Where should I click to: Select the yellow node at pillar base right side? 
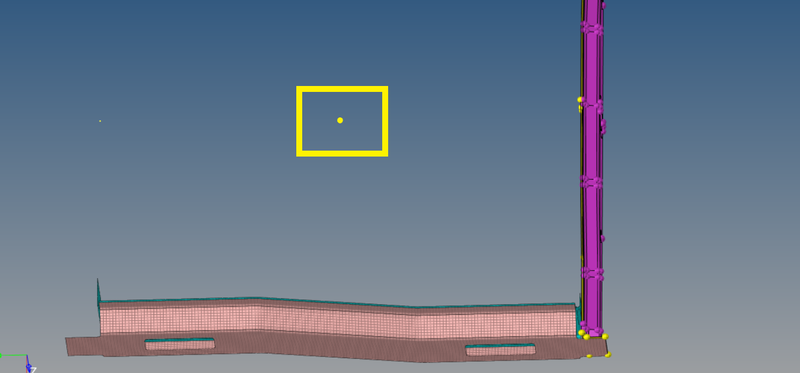pyautogui.click(x=605, y=336)
